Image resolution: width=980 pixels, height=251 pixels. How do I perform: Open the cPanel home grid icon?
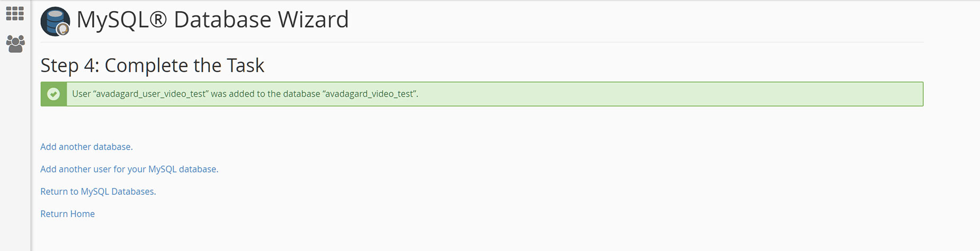[x=15, y=13]
